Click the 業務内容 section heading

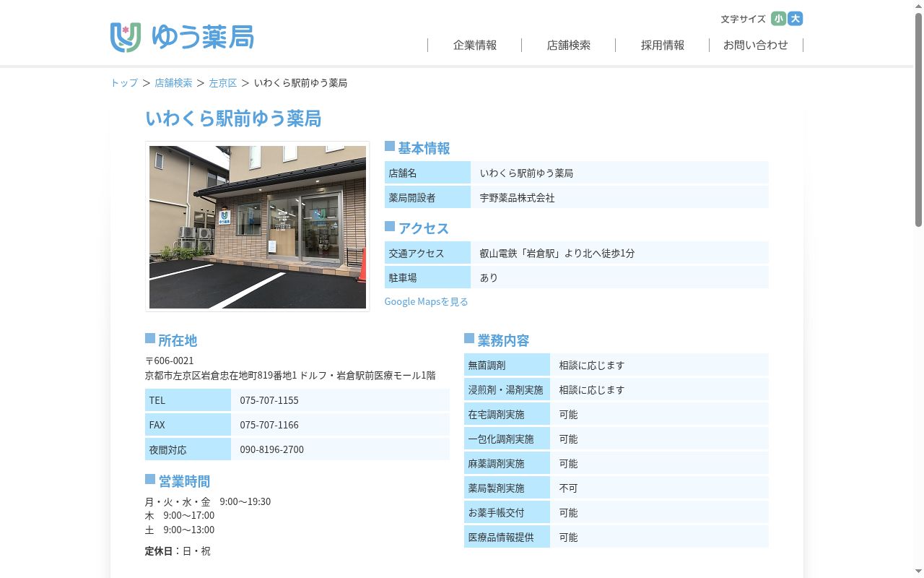coord(503,340)
